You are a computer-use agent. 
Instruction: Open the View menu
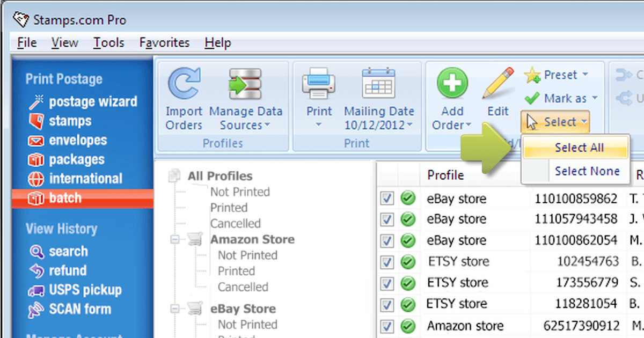[x=65, y=43]
